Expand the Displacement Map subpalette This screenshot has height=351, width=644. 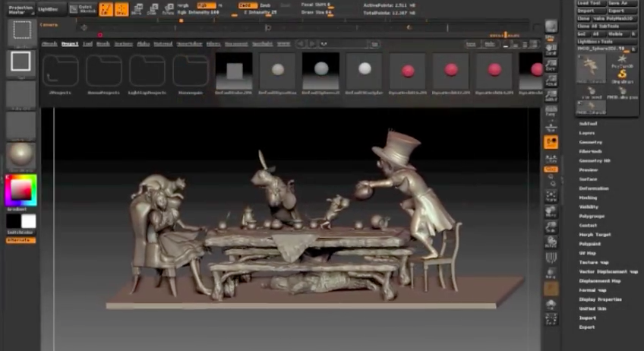pos(600,280)
